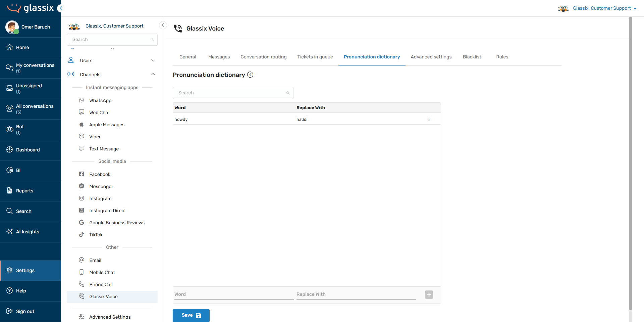Open Home from the main sidebar
The height and width of the screenshot is (322, 644).
pos(31,47)
